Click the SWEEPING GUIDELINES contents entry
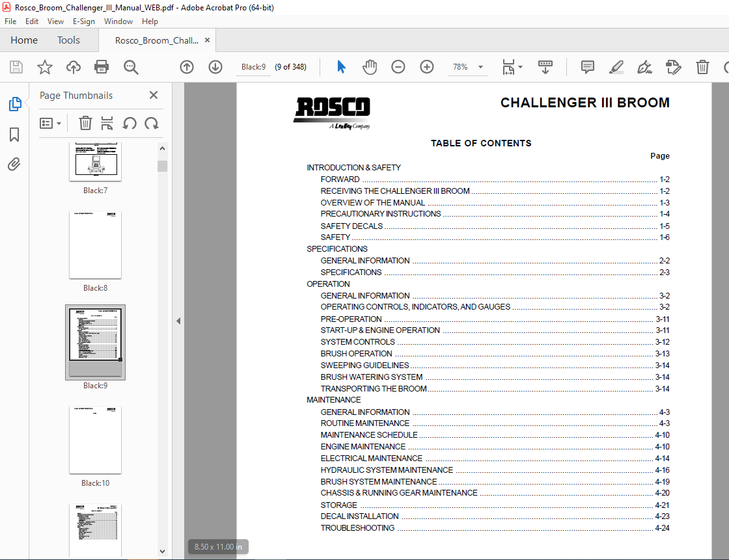 click(495, 366)
